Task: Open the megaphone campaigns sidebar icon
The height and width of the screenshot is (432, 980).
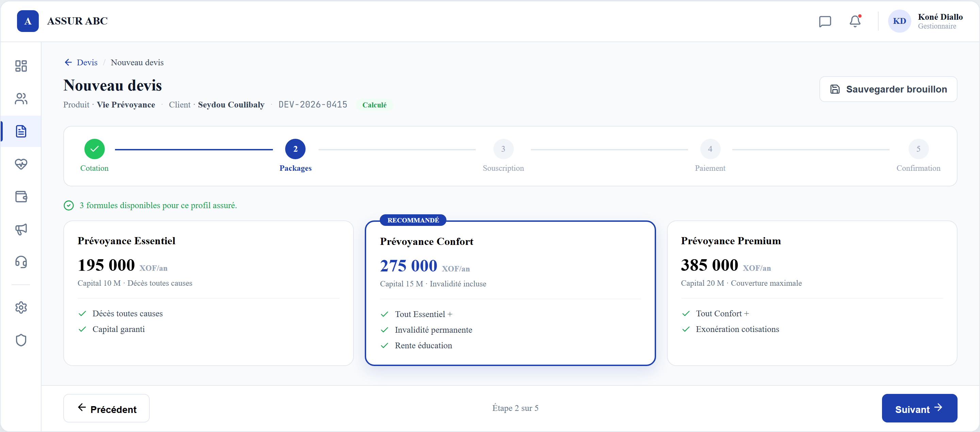Action: pos(21,229)
